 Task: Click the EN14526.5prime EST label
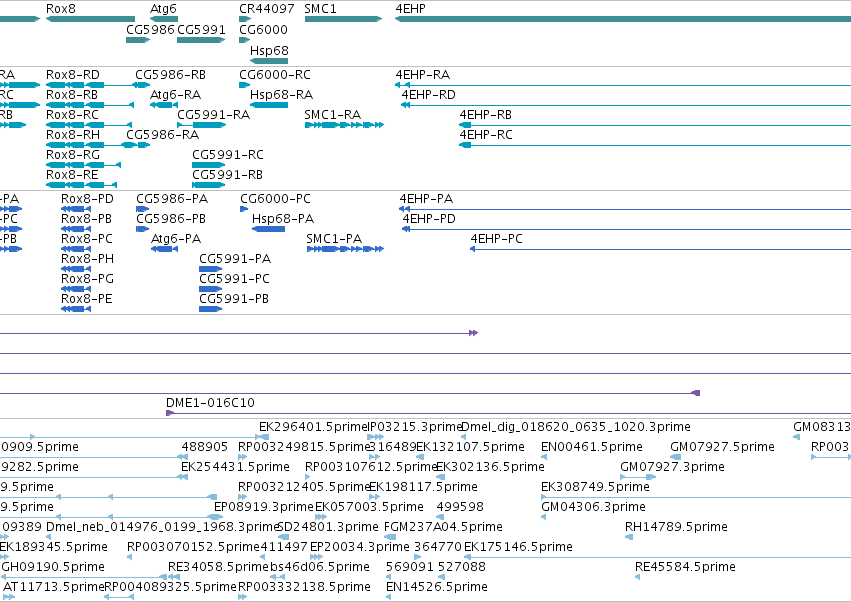tap(437, 587)
